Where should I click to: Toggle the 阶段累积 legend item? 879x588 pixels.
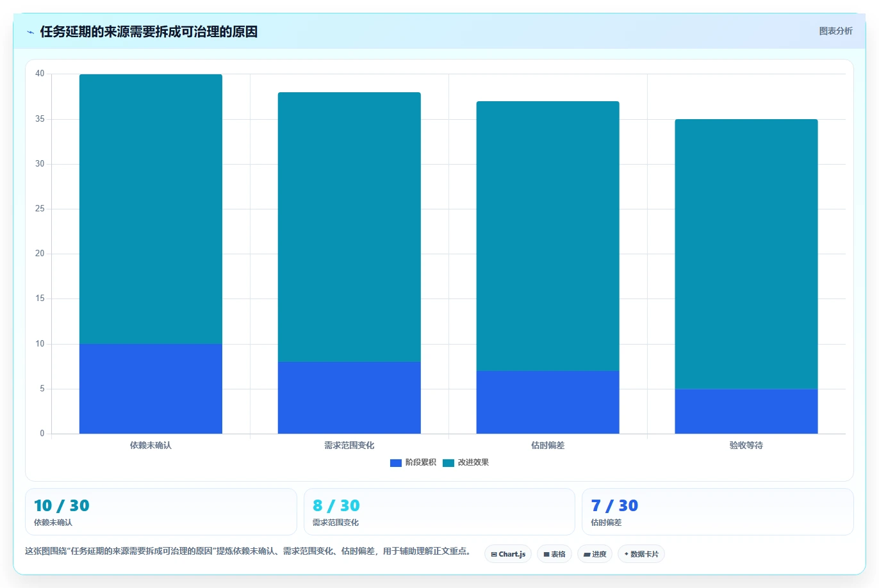(x=413, y=462)
